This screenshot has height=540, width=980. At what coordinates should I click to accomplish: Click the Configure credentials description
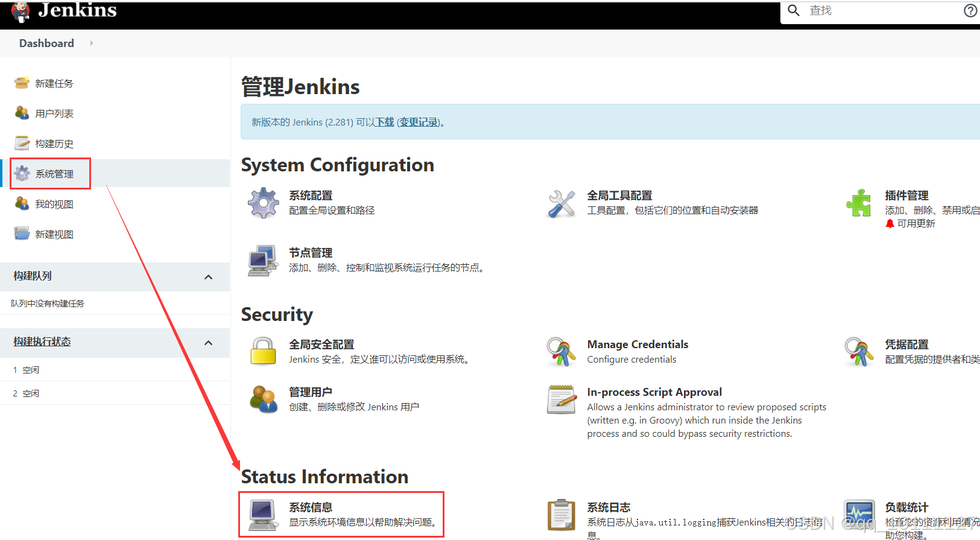click(631, 359)
